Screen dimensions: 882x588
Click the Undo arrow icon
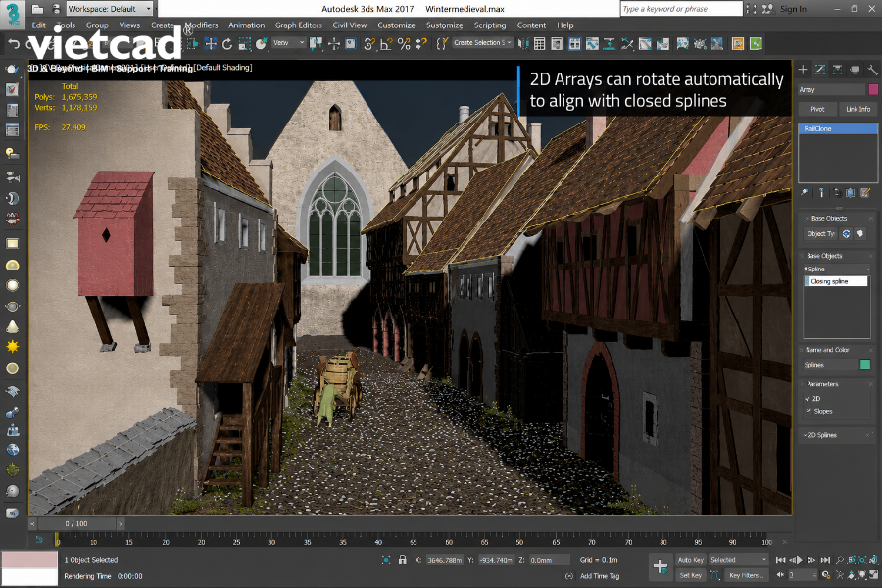click(x=14, y=44)
